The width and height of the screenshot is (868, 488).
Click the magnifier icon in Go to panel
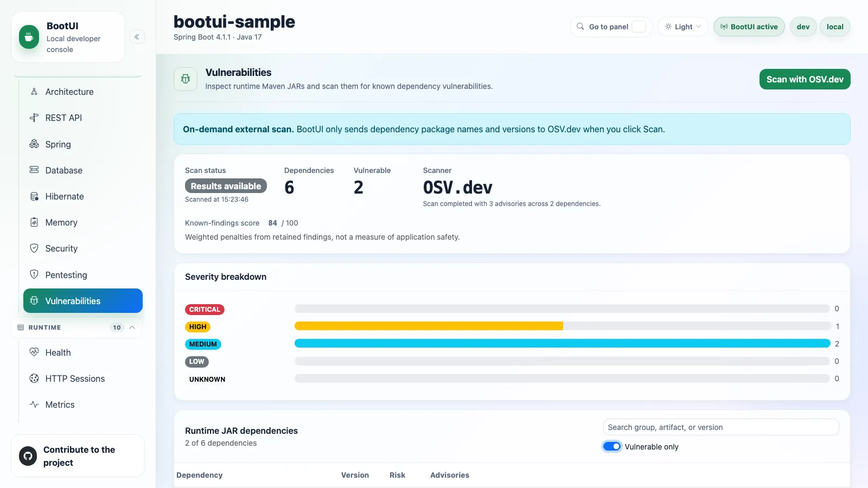point(580,27)
